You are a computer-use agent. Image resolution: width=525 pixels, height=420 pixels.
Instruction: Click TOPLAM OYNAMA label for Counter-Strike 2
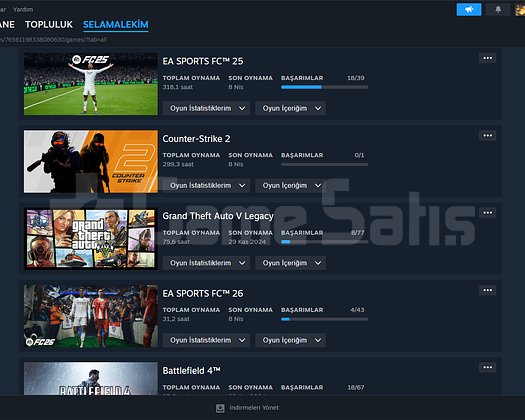(191, 155)
